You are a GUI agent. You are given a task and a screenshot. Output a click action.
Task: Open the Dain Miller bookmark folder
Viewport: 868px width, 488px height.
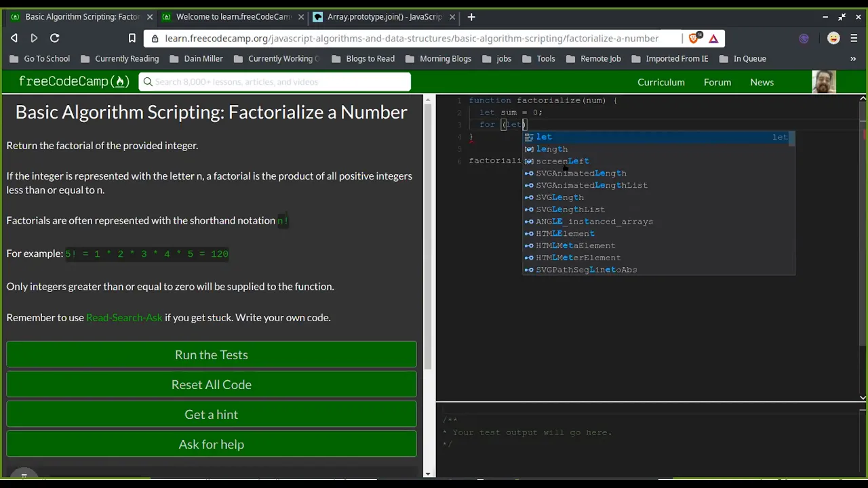click(x=196, y=59)
